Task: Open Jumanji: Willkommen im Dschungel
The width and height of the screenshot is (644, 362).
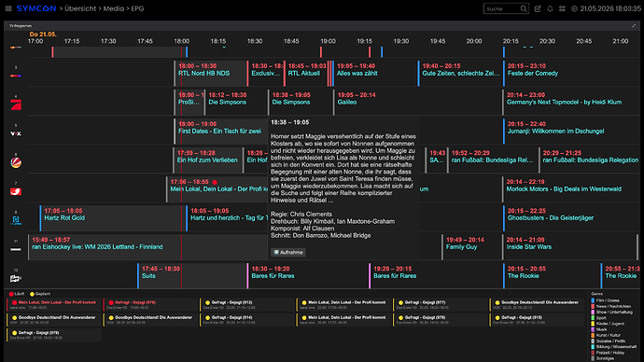Action: pyautogui.click(x=571, y=132)
